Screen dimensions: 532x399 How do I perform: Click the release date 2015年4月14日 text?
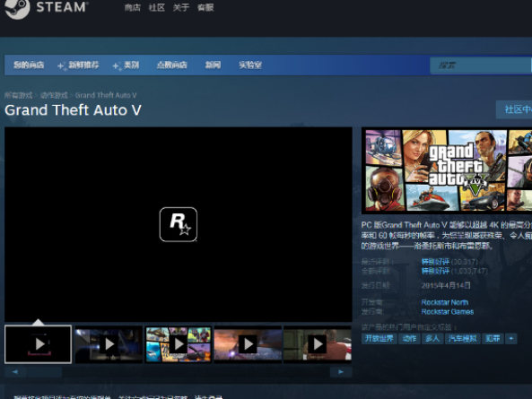coord(446,285)
